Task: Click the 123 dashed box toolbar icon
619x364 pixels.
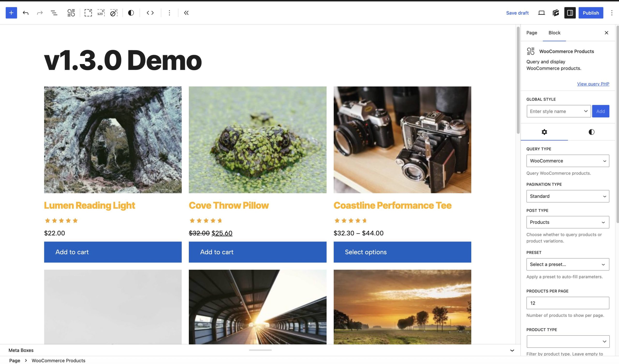Action: [x=101, y=13]
